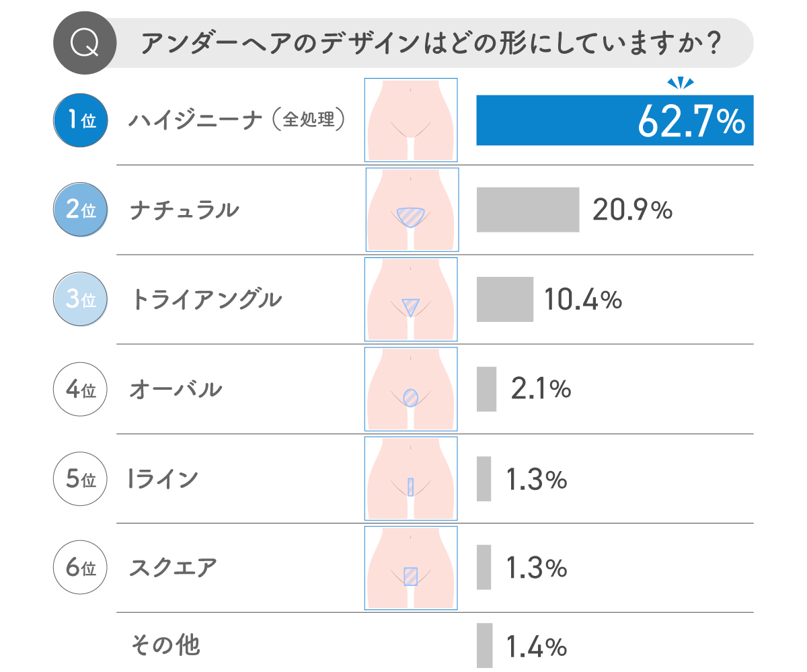Click the 6位 rank badge
The width and height of the screenshot is (807, 672).
click(81, 569)
